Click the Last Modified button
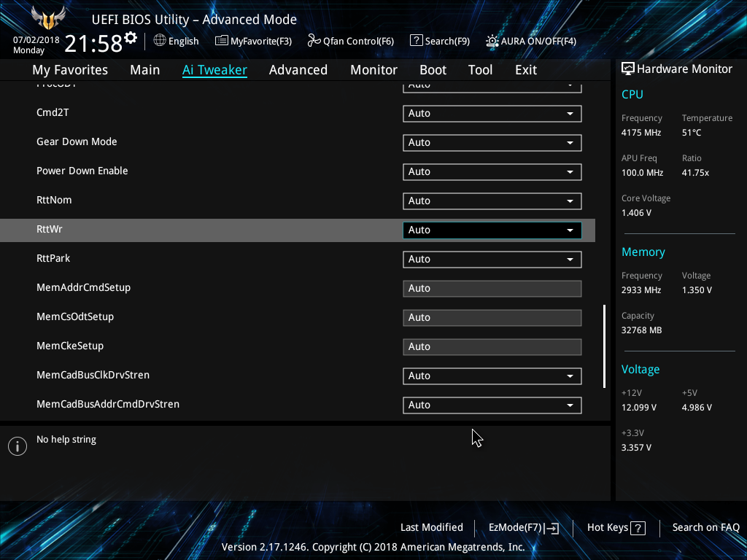 click(x=432, y=528)
